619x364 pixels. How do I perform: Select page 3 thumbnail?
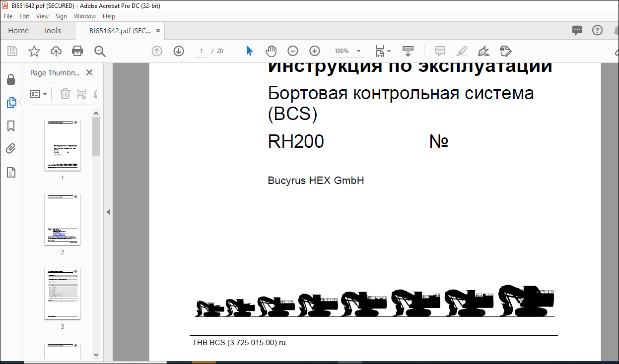63,294
